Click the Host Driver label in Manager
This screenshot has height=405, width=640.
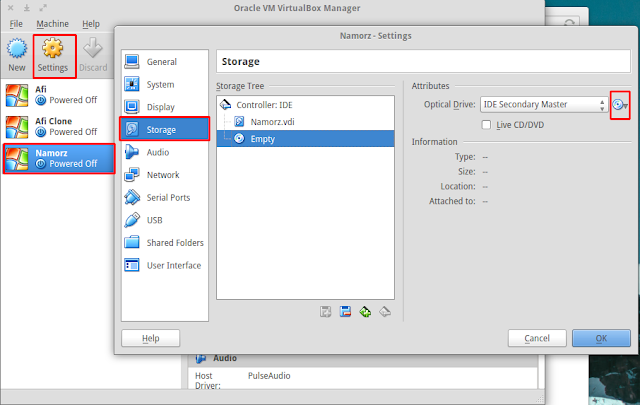tap(208, 381)
